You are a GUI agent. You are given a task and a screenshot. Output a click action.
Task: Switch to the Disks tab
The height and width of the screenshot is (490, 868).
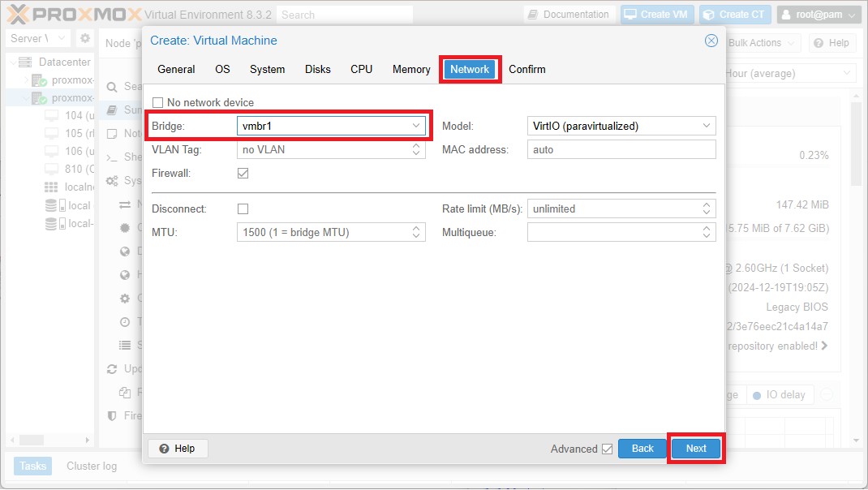[318, 69]
